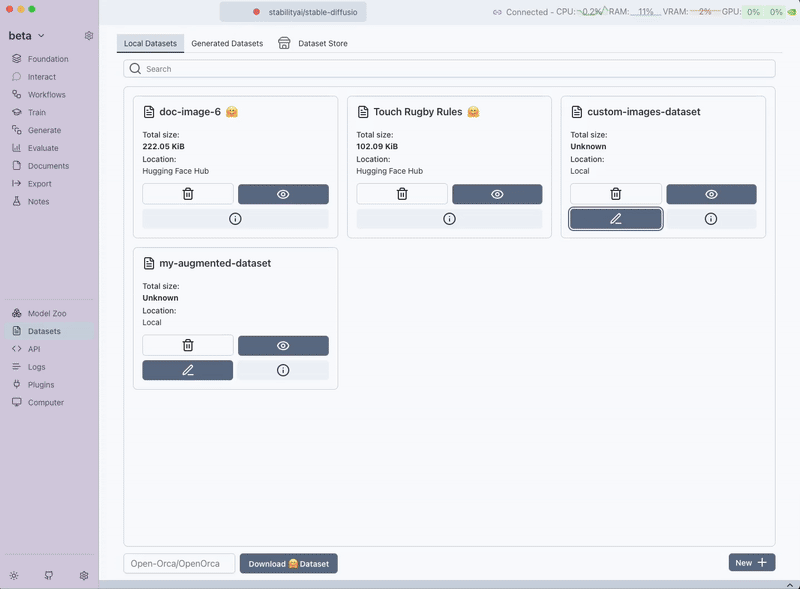
Task: Edit the custom-images-dataset
Action: pyautogui.click(x=616, y=219)
